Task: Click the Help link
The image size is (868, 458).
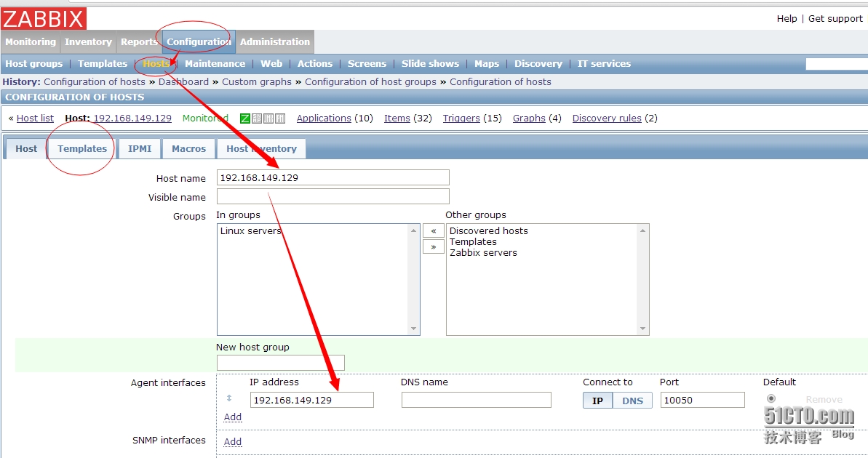Action: pyautogui.click(x=787, y=19)
